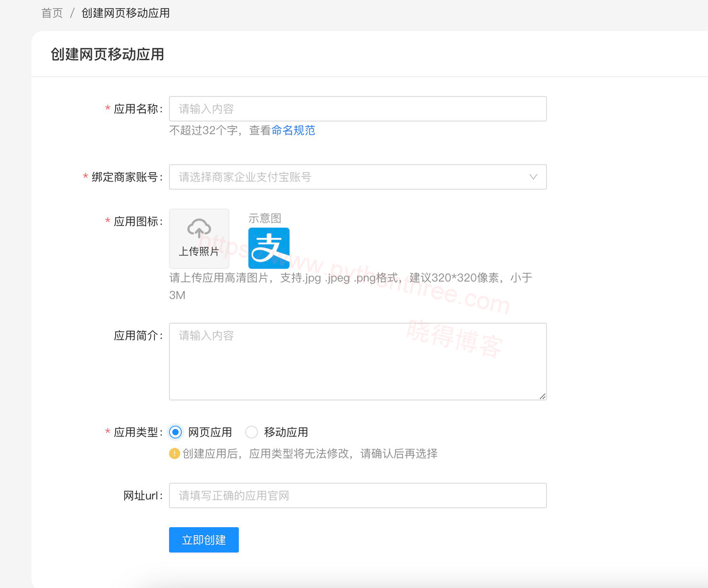Click the red asterisk beside 应用名称
The width and height of the screenshot is (708, 588).
click(x=108, y=109)
